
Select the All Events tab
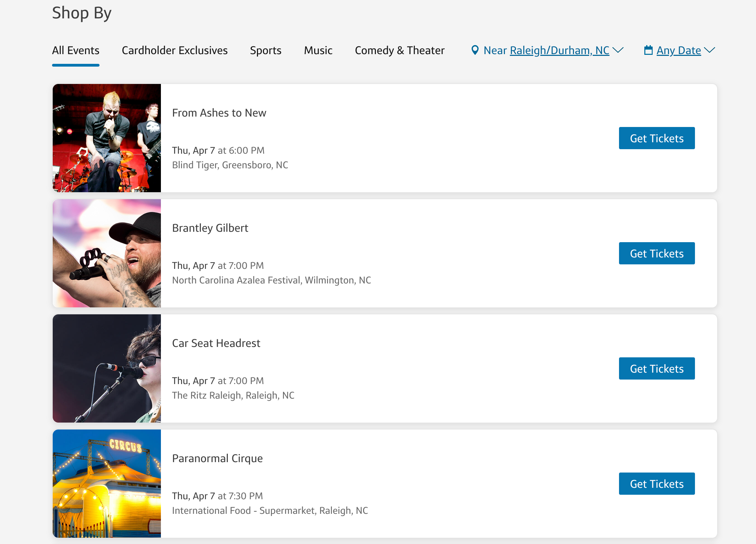coord(76,51)
